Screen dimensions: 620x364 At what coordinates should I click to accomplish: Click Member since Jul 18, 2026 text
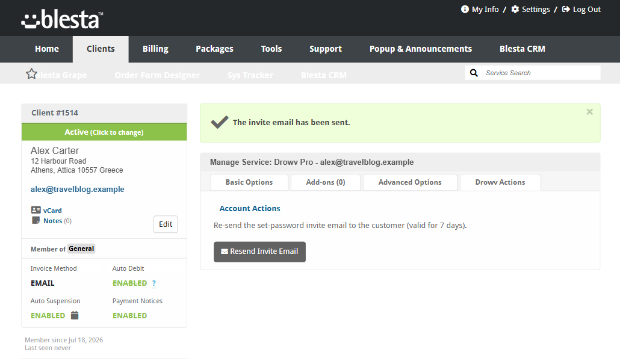click(x=64, y=340)
